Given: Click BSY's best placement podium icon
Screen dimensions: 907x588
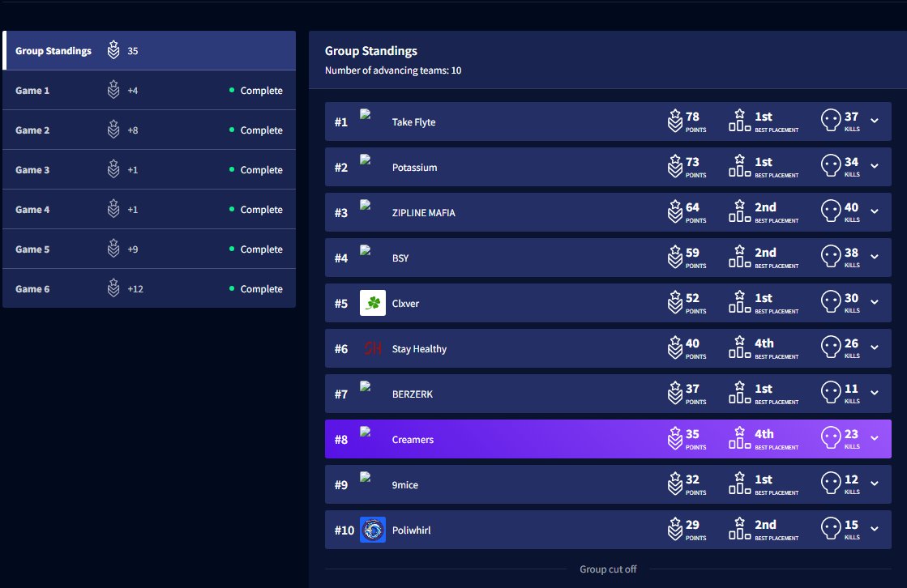Looking at the screenshot, I should pos(739,256).
